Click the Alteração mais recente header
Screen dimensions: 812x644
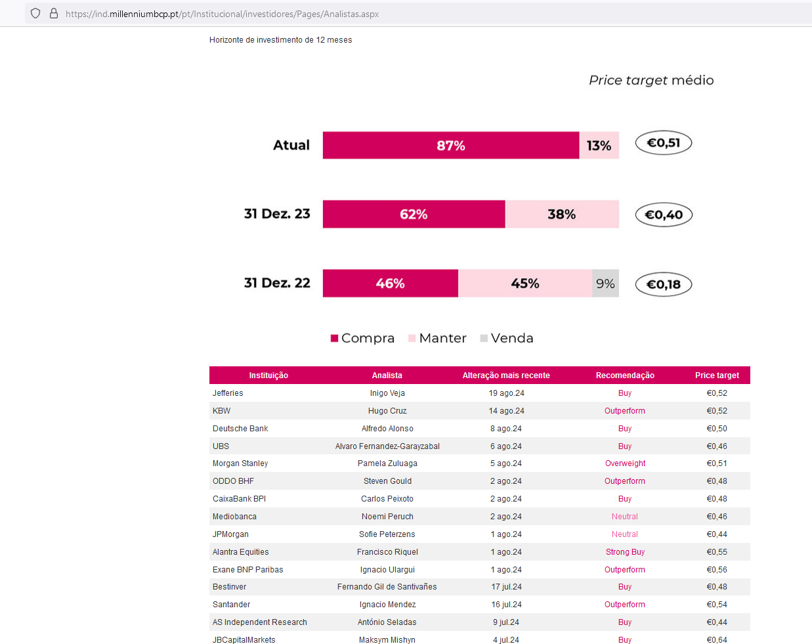coord(506,376)
